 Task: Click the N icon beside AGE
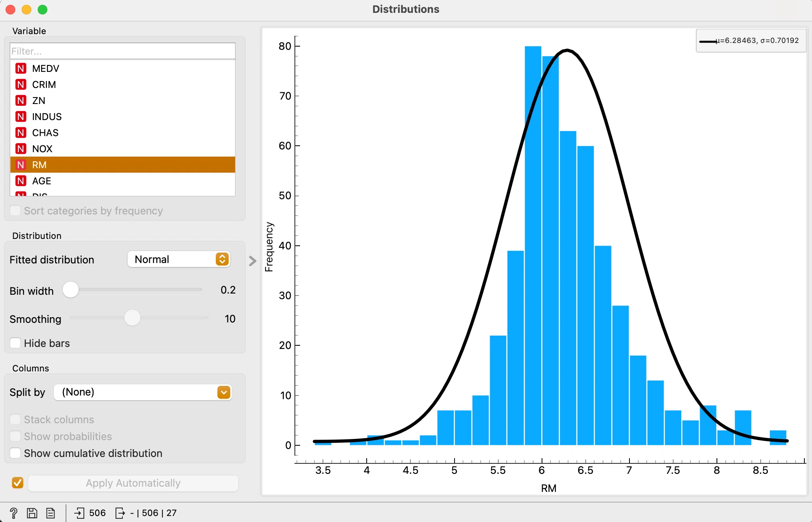click(21, 181)
